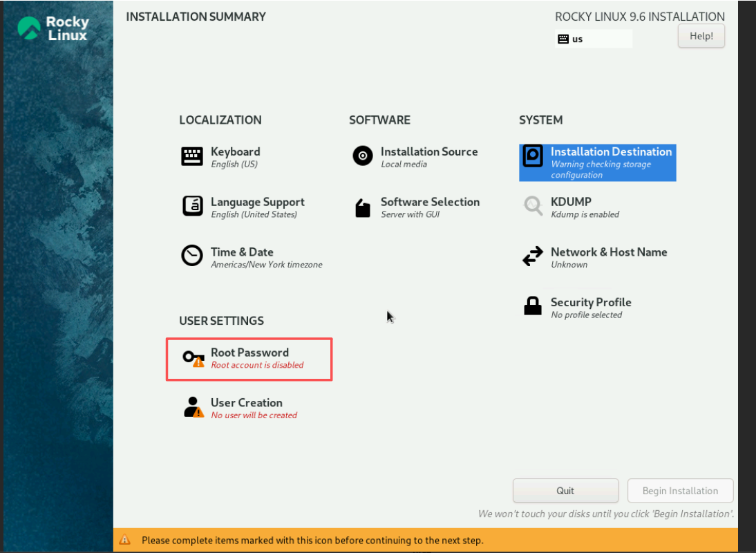756x553 pixels.
Task: Click the Security Profile padlock icon
Action: click(533, 306)
